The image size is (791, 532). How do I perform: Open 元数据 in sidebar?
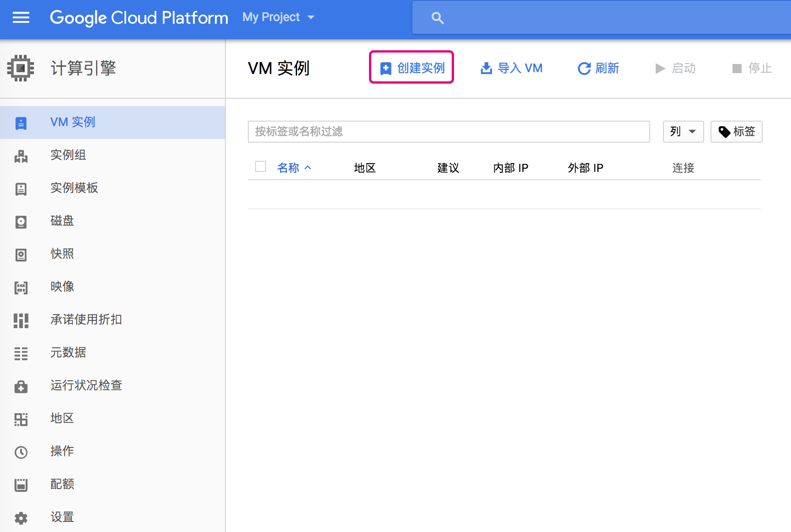click(x=112, y=353)
